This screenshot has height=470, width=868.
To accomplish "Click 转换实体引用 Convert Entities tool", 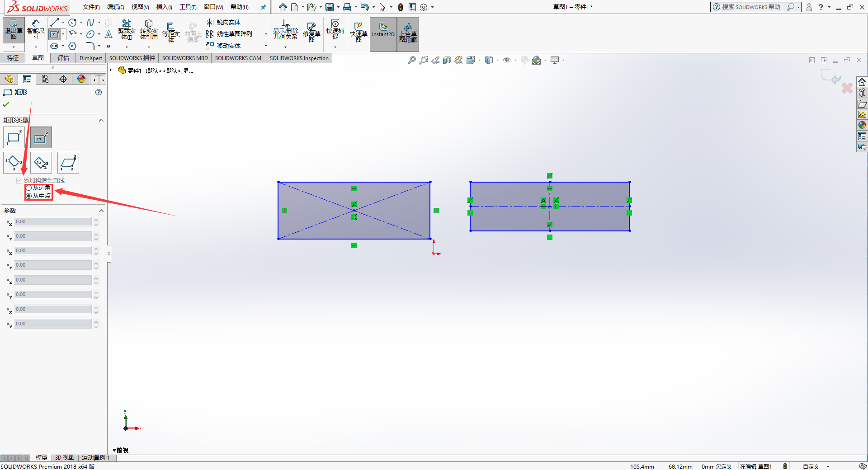I will [x=149, y=30].
